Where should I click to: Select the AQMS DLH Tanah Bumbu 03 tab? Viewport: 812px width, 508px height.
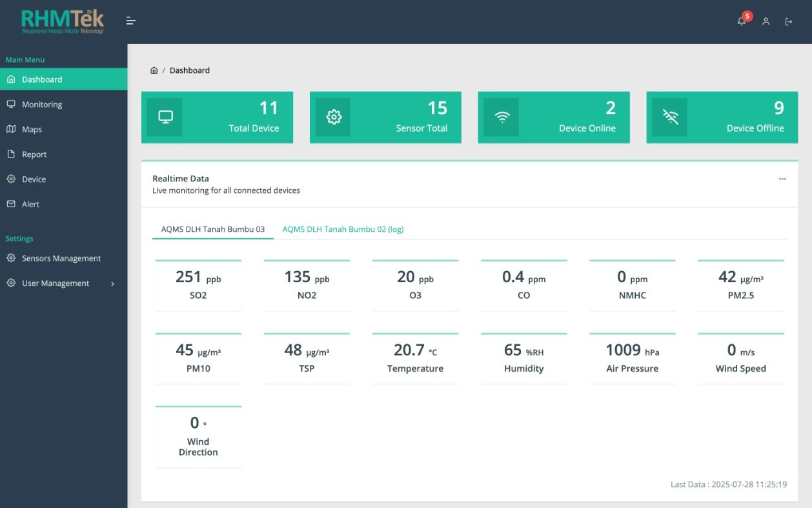(212, 229)
